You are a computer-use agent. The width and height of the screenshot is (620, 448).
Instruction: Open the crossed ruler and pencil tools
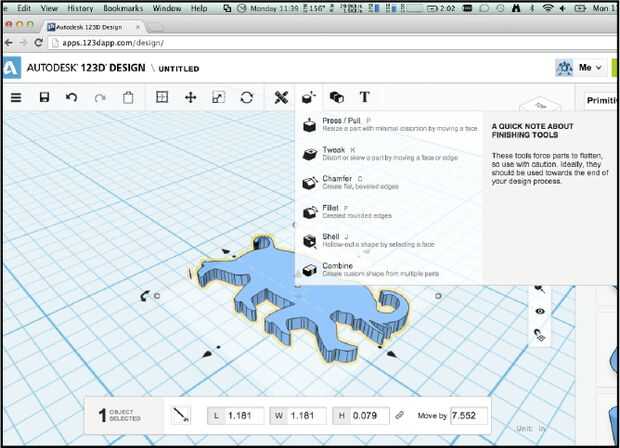tap(281, 97)
